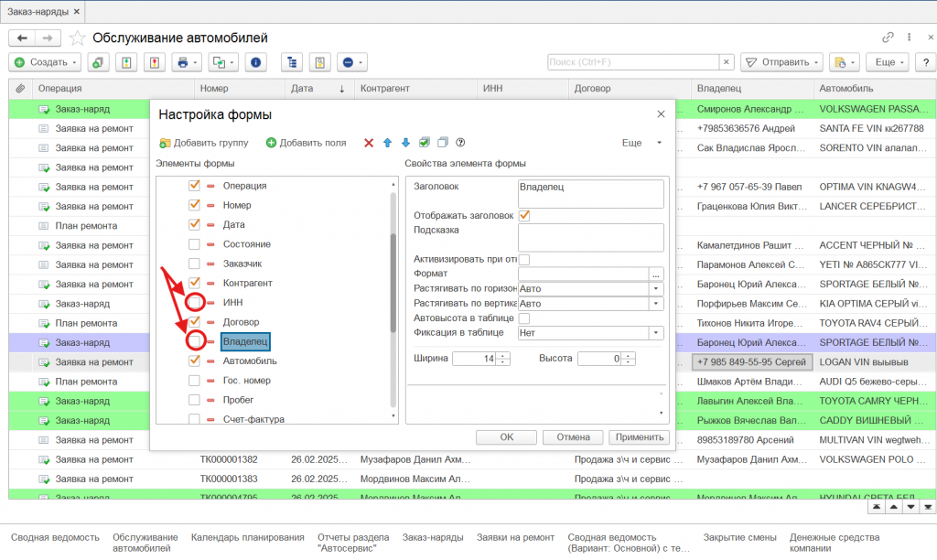
Task: Open the Фиксация в таблице dropdown
Action: [x=655, y=333]
